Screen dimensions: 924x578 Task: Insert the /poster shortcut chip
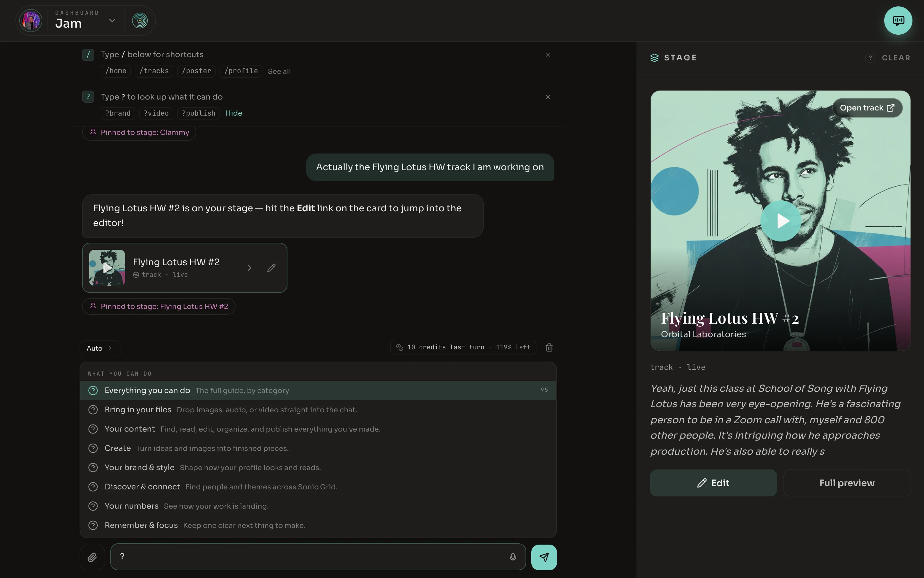pos(196,71)
